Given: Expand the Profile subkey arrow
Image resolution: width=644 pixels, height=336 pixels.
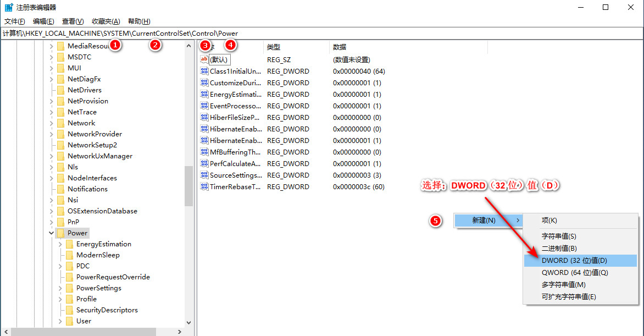Looking at the screenshot, I should (60, 299).
